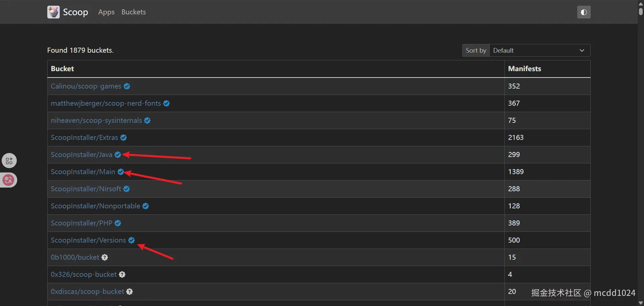Toggle the dark/light theme button
This screenshot has height=306, width=644.
point(584,12)
